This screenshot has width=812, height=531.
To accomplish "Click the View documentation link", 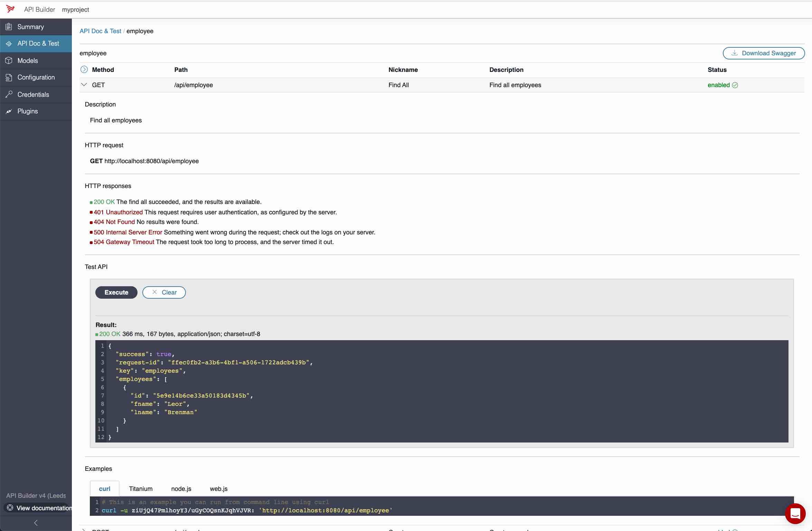I will pos(39,508).
